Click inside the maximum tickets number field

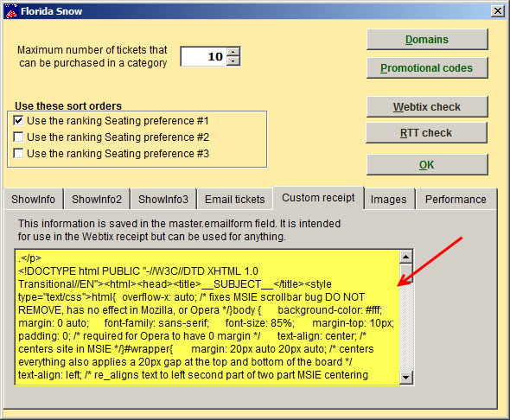click(x=204, y=56)
